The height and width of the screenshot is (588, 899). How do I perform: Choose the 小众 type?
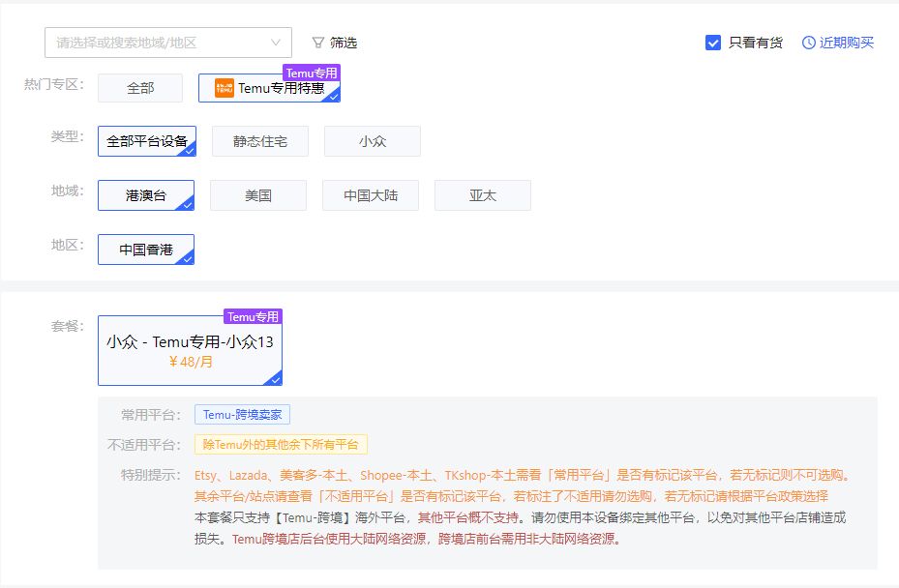pos(373,141)
